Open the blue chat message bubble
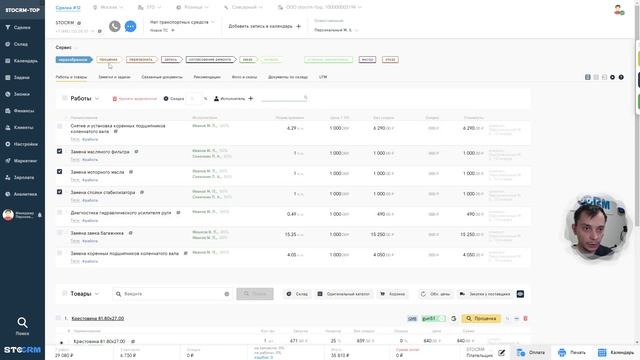The width and height of the screenshot is (640, 360). 130,26
